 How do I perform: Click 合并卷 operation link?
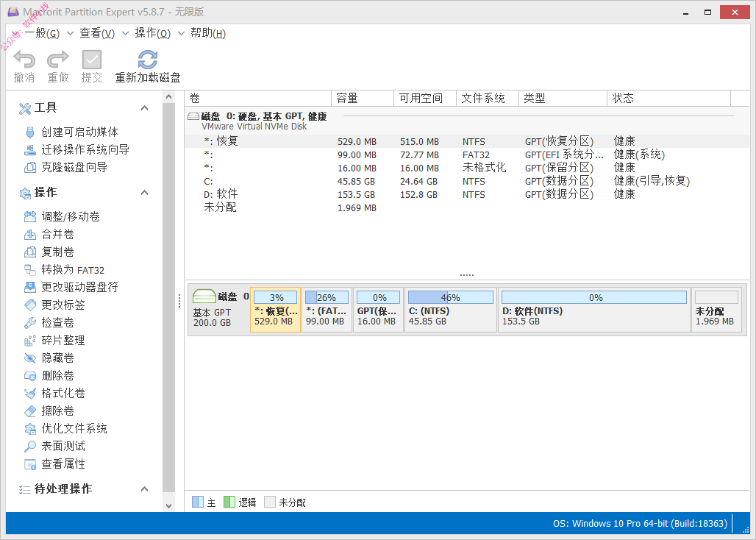pyautogui.click(x=57, y=235)
